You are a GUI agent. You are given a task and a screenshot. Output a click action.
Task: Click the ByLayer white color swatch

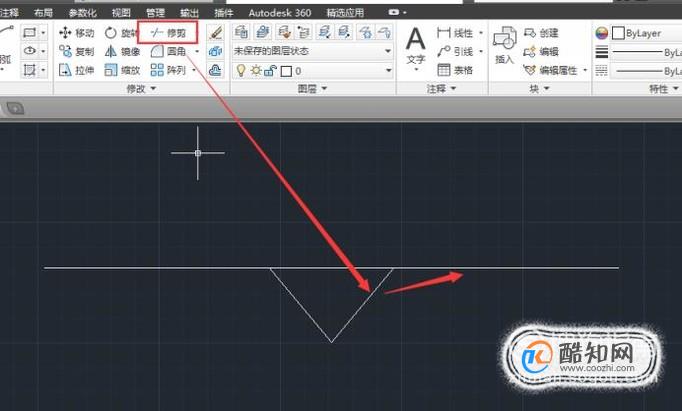pos(618,33)
